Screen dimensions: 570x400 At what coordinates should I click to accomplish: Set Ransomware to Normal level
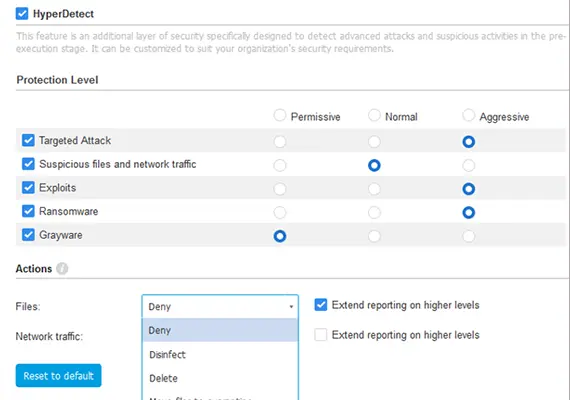tap(374, 213)
